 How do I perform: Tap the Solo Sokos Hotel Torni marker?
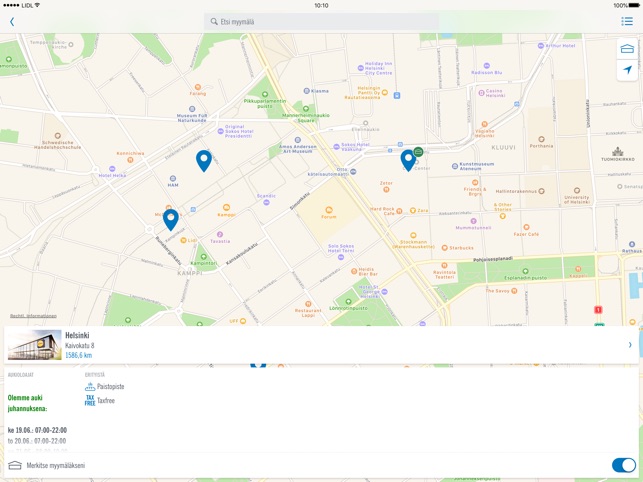[x=341, y=257]
